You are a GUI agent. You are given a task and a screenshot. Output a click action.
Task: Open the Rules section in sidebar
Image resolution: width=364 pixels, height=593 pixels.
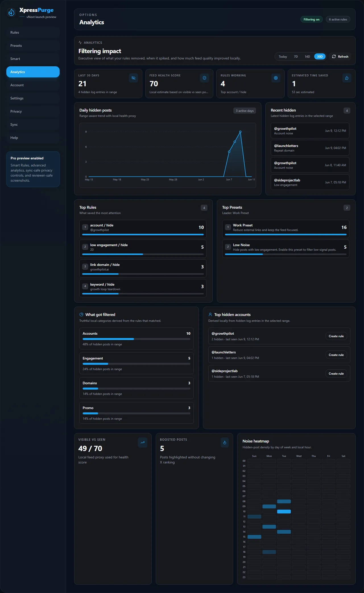tap(33, 32)
